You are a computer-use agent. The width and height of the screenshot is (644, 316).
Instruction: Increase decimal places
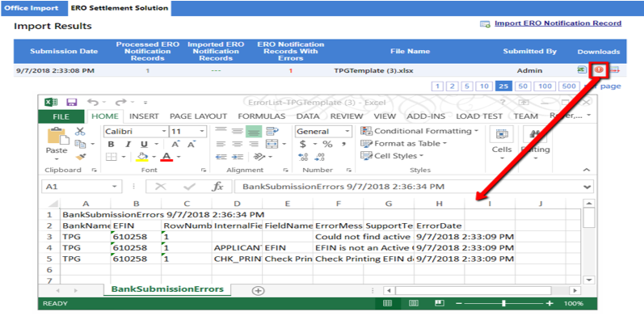304,157
